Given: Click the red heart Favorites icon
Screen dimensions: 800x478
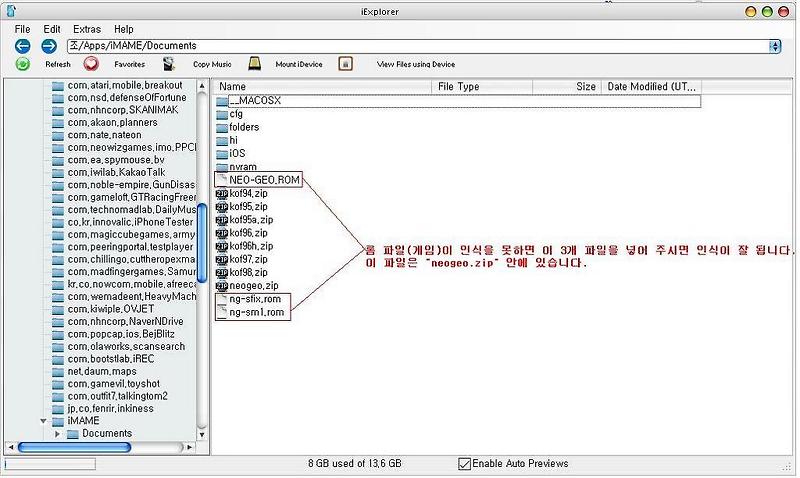Looking at the screenshot, I should (91, 64).
